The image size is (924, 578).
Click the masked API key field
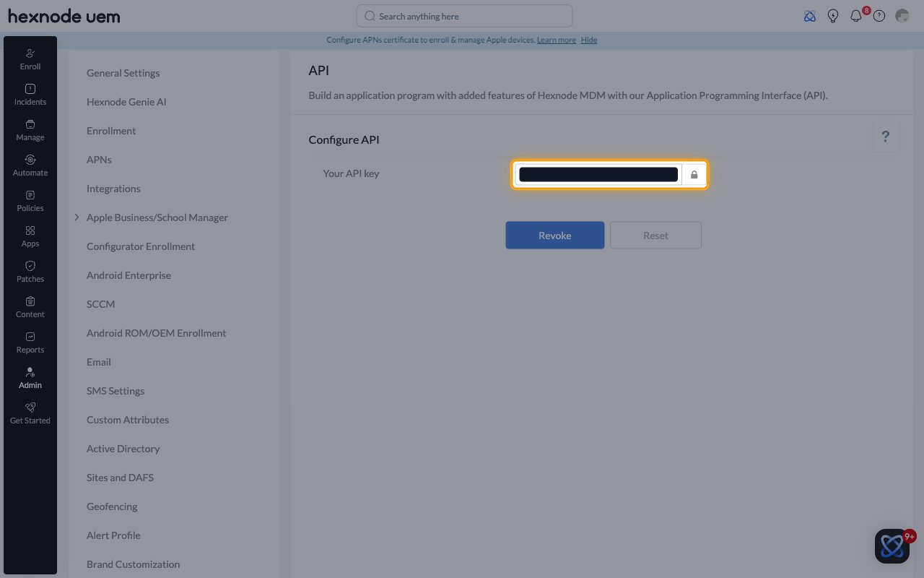point(598,174)
